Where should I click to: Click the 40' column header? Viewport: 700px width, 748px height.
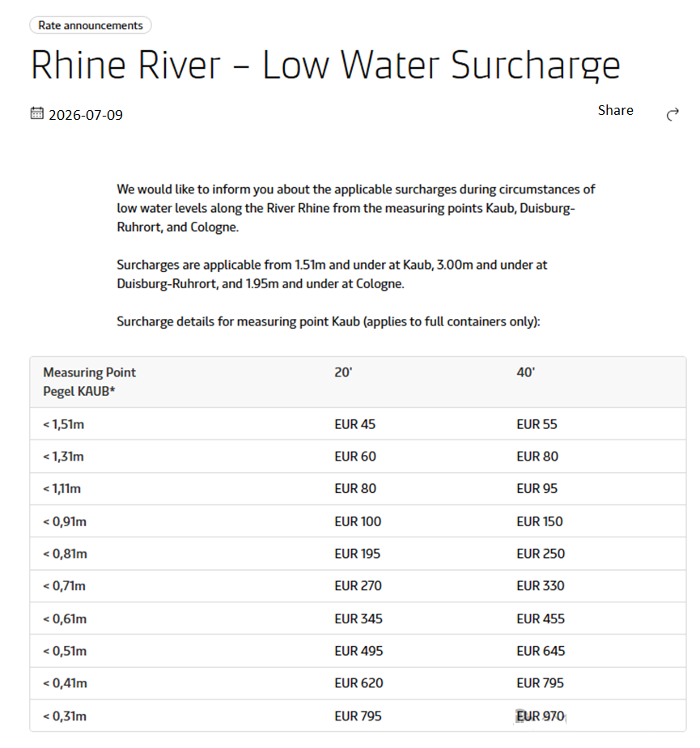pyautogui.click(x=526, y=372)
